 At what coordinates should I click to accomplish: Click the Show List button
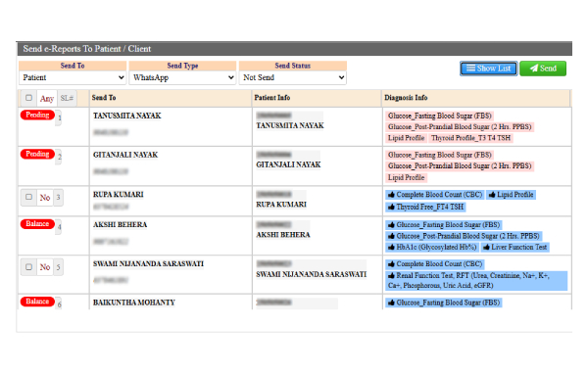(489, 69)
